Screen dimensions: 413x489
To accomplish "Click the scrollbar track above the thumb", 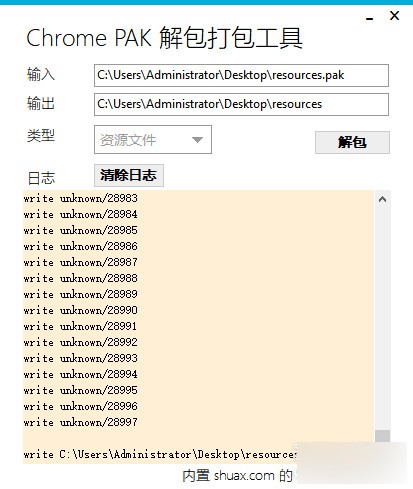I will tap(382, 317).
